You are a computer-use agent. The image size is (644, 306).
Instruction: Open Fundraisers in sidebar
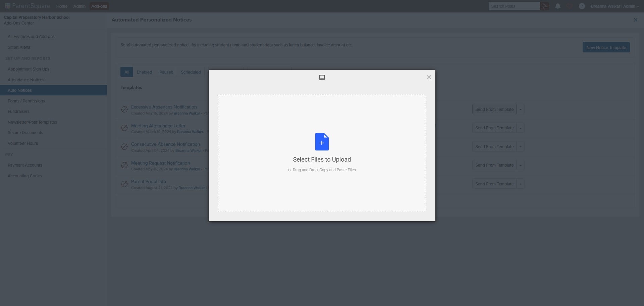pos(18,112)
